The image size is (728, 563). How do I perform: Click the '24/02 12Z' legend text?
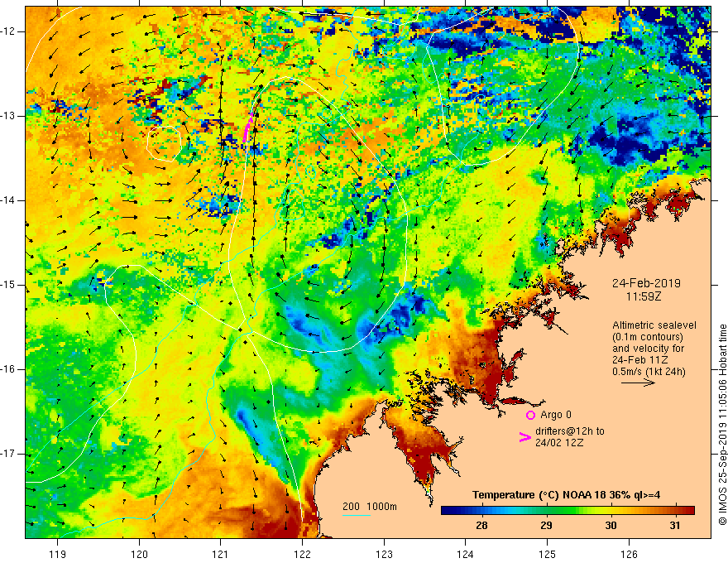tap(559, 443)
